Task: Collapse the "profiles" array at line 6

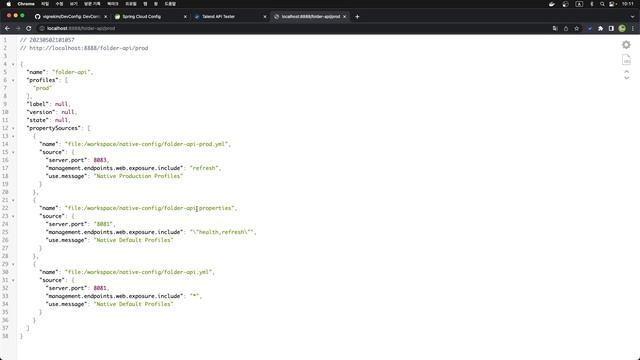Action: (13, 80)
